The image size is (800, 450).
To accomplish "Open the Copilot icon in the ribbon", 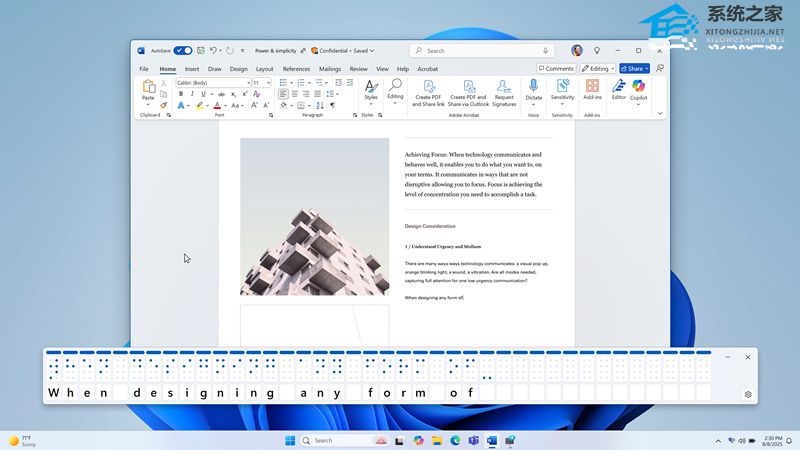I will point(638,87).
